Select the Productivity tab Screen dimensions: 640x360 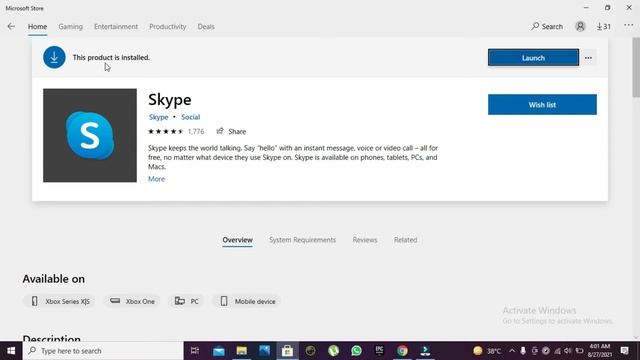click(167, 27)
